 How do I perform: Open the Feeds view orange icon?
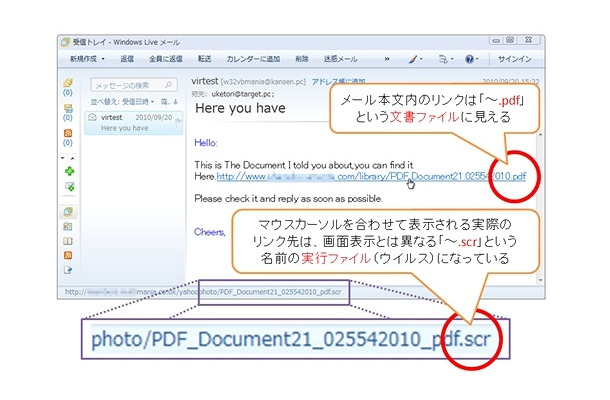point(68,255)
